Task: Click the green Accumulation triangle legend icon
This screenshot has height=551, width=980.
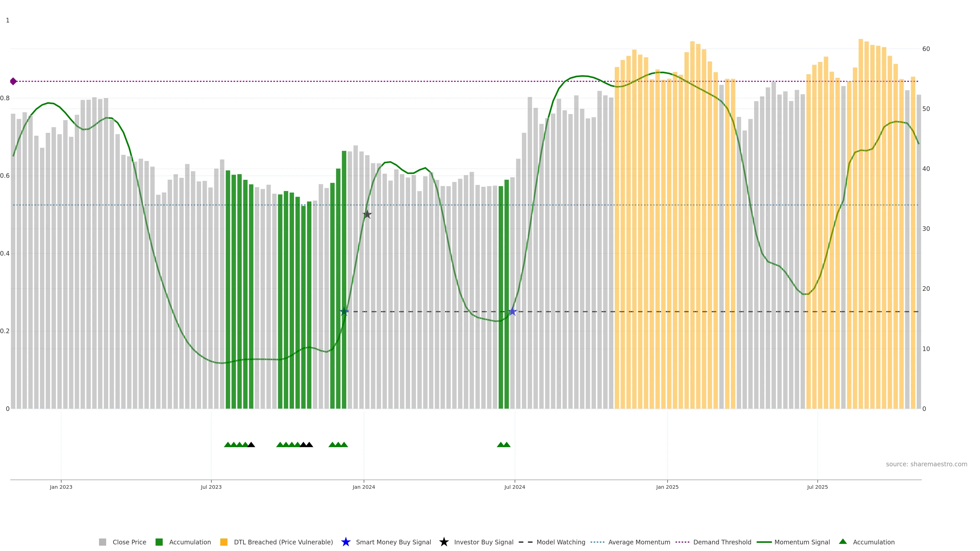Action: point(843,542)
